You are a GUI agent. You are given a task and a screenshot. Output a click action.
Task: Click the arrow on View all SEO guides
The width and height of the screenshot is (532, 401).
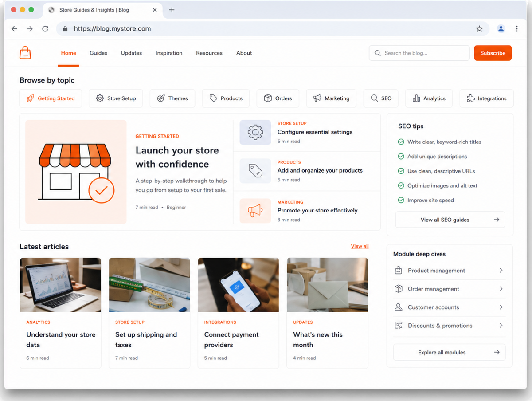(x=497, y=220)
